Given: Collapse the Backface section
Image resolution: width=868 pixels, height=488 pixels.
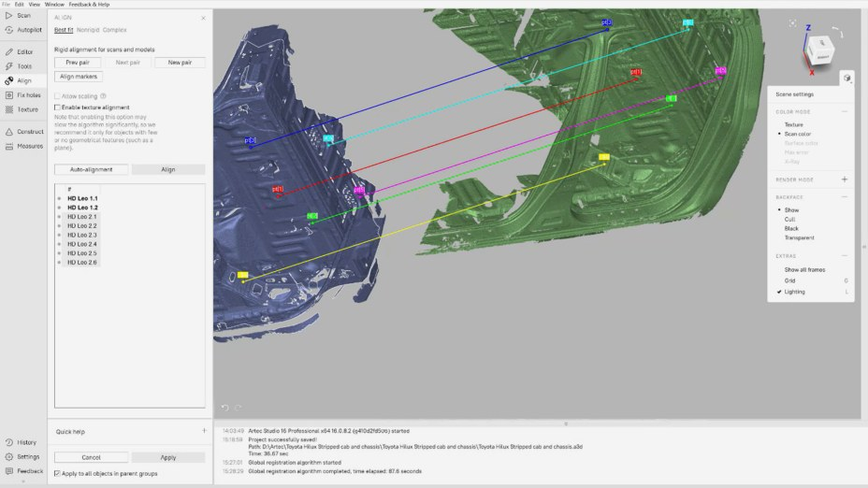Looking at the screenshot, I should (x=845, y=197).
